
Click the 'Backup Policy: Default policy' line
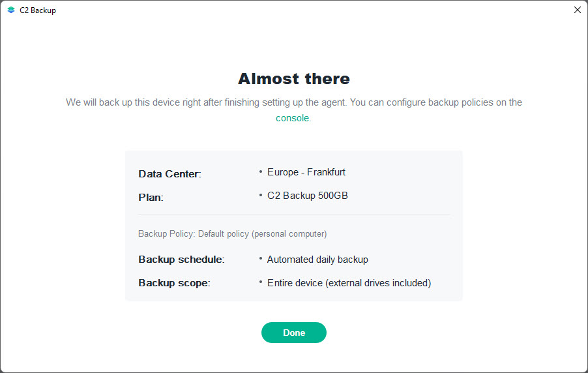pos(232,233)
